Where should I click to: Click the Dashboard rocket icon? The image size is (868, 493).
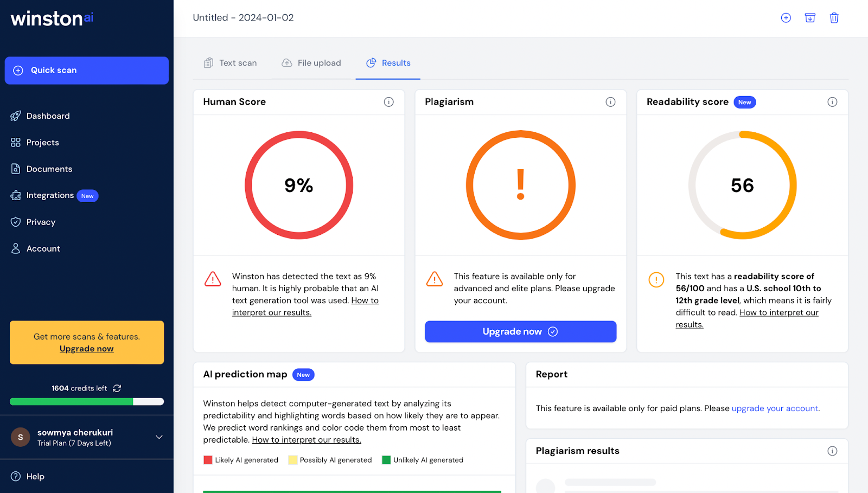(x=16, y=116)
